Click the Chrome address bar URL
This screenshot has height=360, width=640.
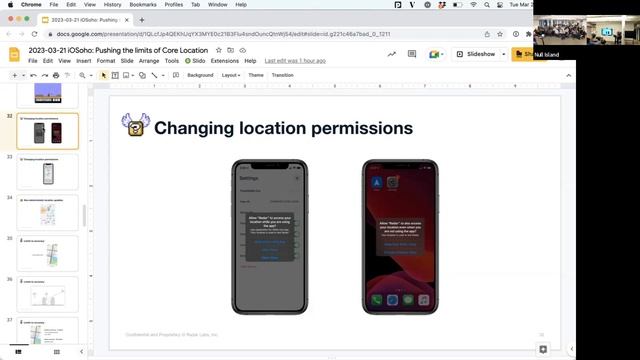click(x=223, y=34)
